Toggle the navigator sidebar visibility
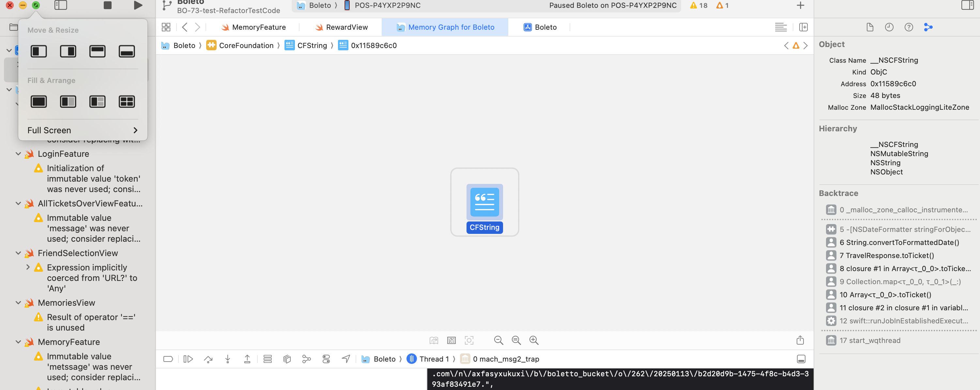This screenshot has width=980, height=390. coord(60,5)
